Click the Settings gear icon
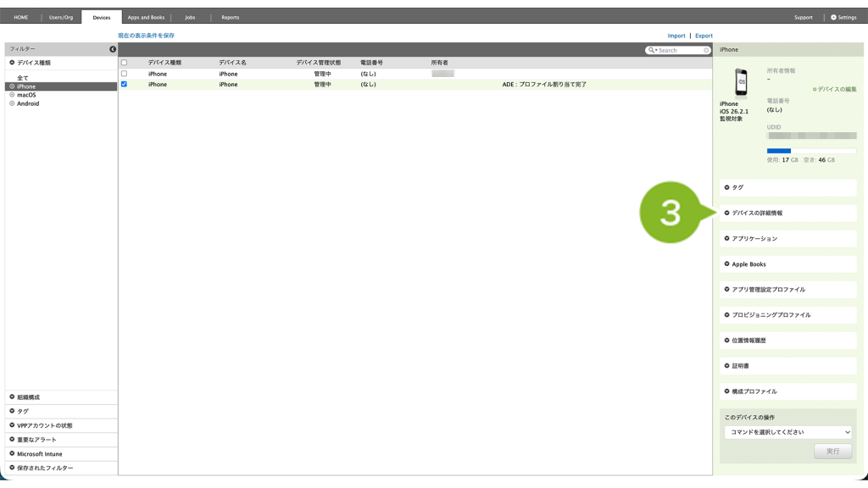 (x=834, y=17)
